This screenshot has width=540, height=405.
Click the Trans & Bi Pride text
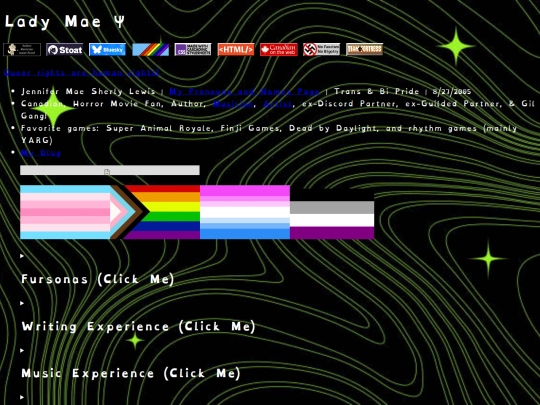377,92
